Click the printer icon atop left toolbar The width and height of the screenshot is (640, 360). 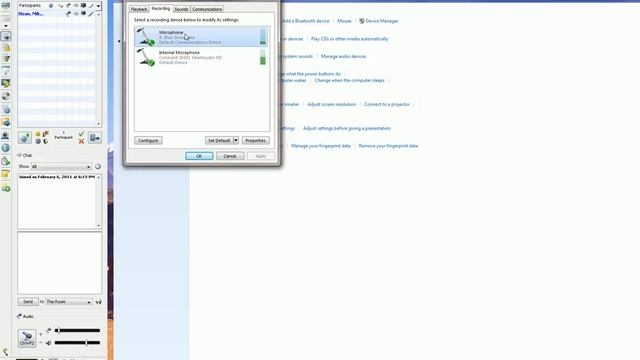coord(6,5)
